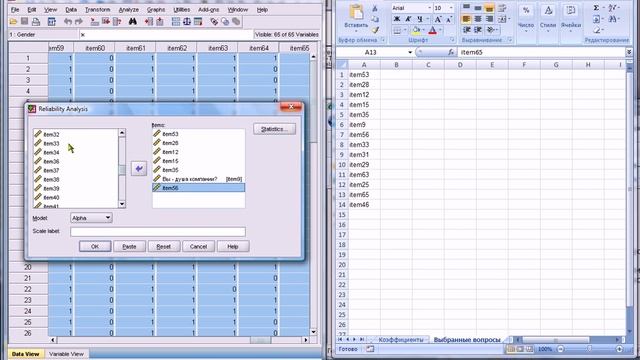640x360 pixels.
Task: AutoSum sigma icon in Excel ribbon
Action: 596,8
